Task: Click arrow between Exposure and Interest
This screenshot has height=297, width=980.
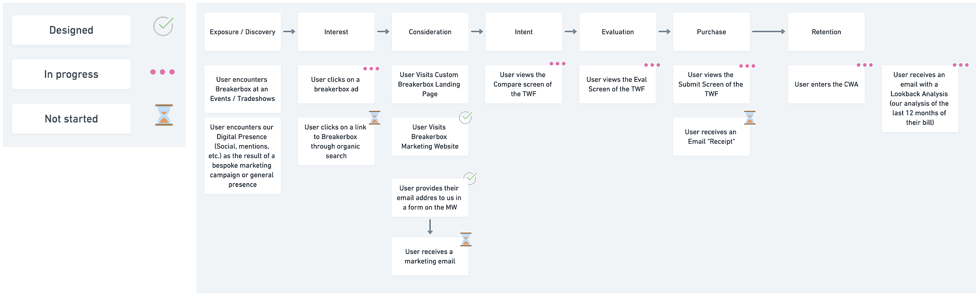Action: point(289,32)
